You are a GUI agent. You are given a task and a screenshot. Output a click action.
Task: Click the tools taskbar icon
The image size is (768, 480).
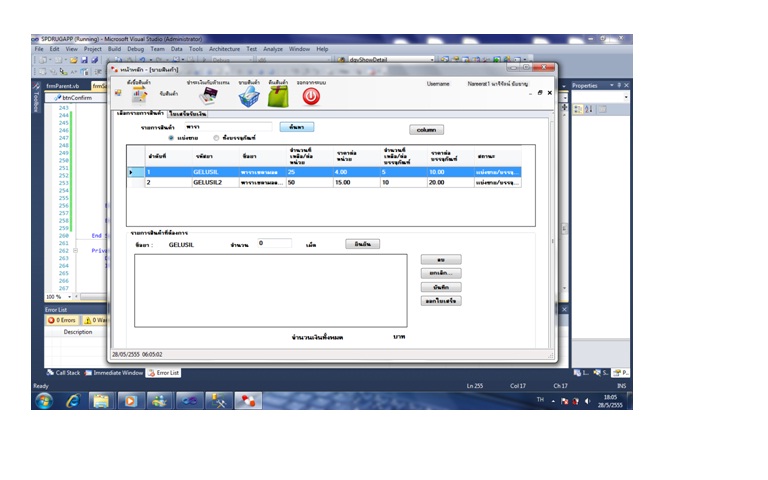[218, 401]
